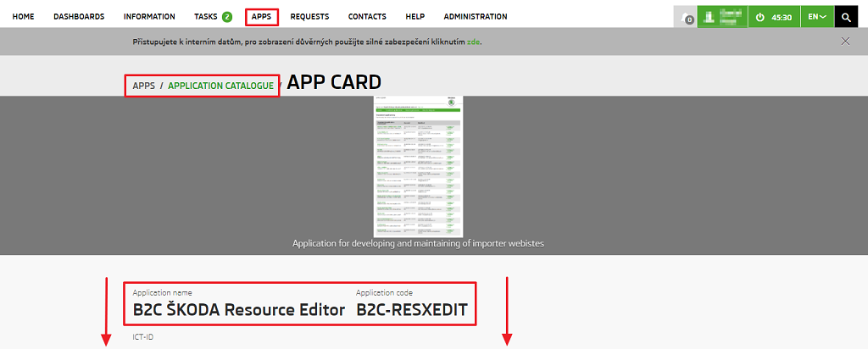Click the application screenshot thumbnail

pos(418,167)
